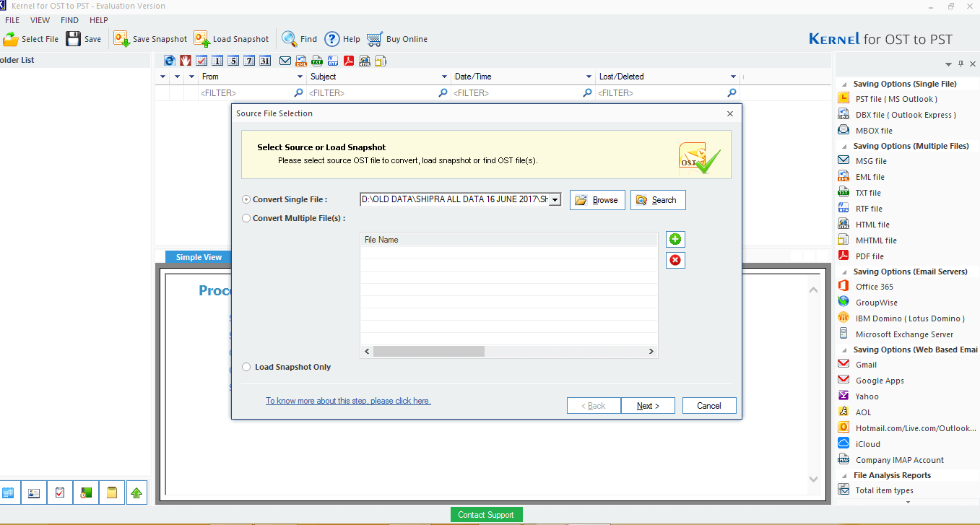Open the FIND menu
Viewport: 980px width, 525px height.
click(70, 20)
